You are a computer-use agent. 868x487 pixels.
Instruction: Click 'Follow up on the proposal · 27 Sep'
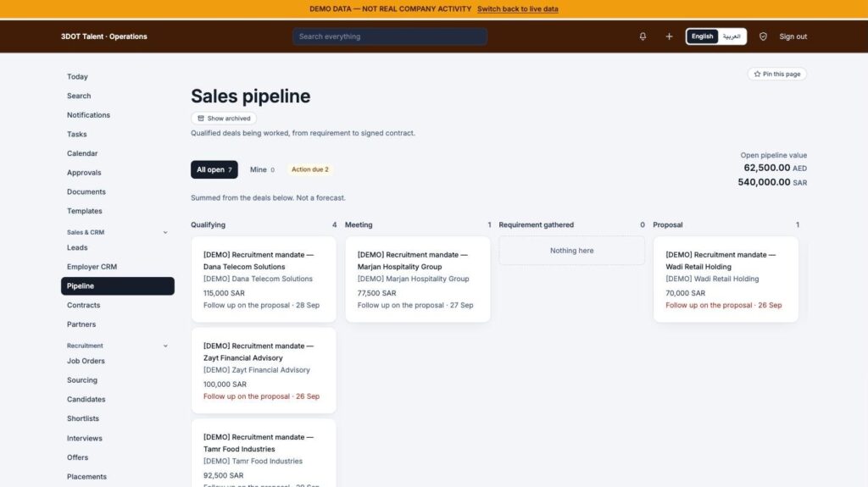(x=415, y=306)
